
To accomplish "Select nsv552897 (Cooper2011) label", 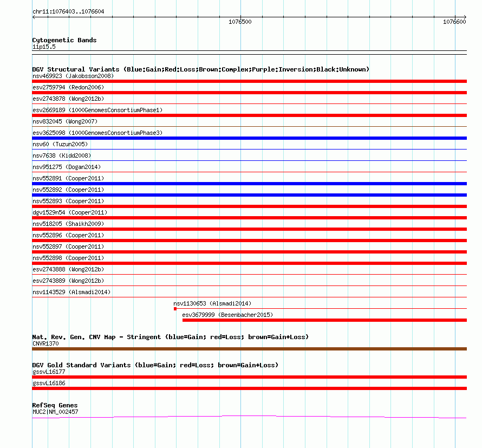I will (x=68, y=246).
